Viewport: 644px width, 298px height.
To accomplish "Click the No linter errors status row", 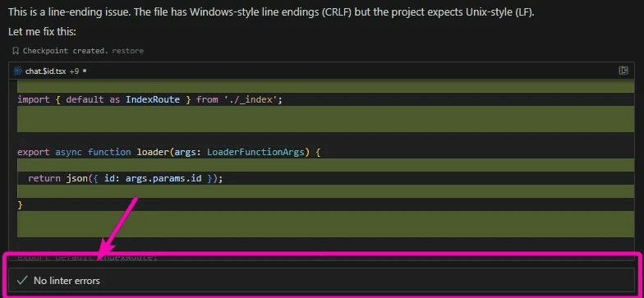I will [322, 281].
